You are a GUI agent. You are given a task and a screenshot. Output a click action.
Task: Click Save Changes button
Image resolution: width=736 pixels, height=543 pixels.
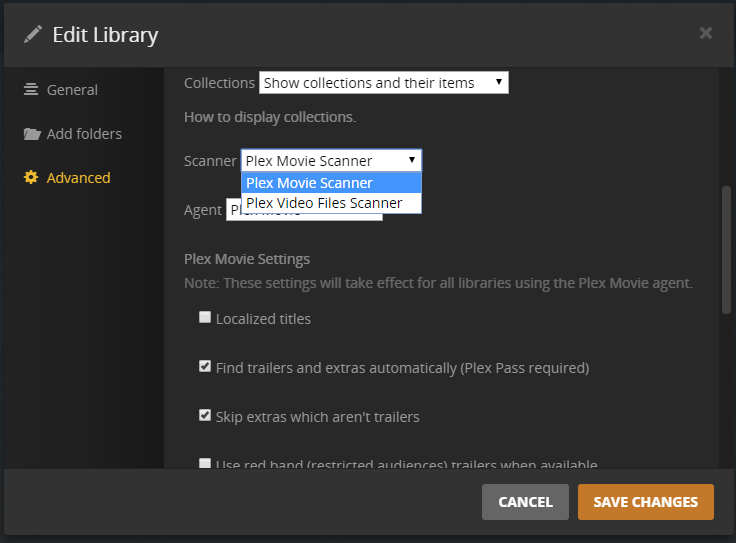(x=645, y=502)
